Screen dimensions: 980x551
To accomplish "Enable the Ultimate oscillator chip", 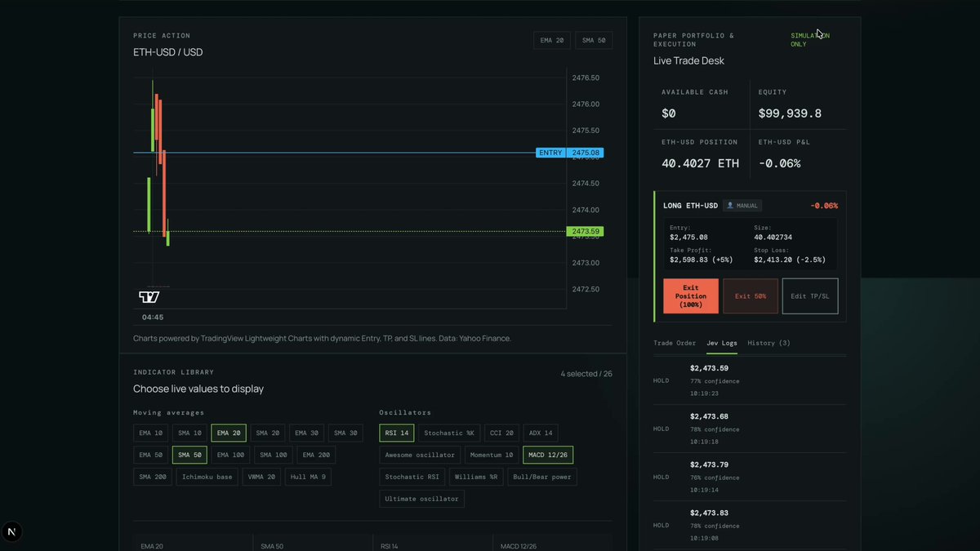I will [421, 499].
